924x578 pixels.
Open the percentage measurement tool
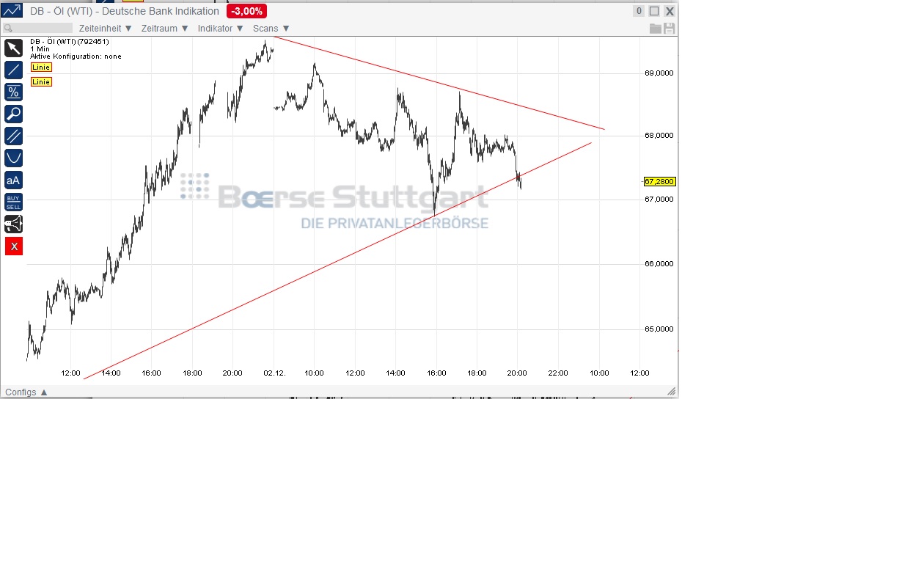point(13,92)
